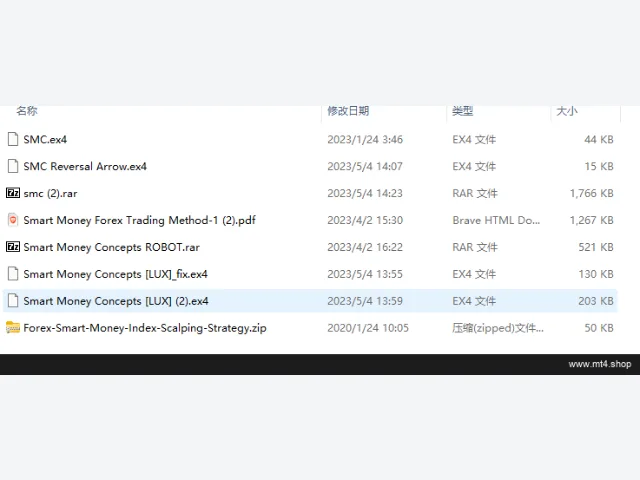Click the size value 521 KB
This screenshot has height=480, width=640.
(596, 247)
